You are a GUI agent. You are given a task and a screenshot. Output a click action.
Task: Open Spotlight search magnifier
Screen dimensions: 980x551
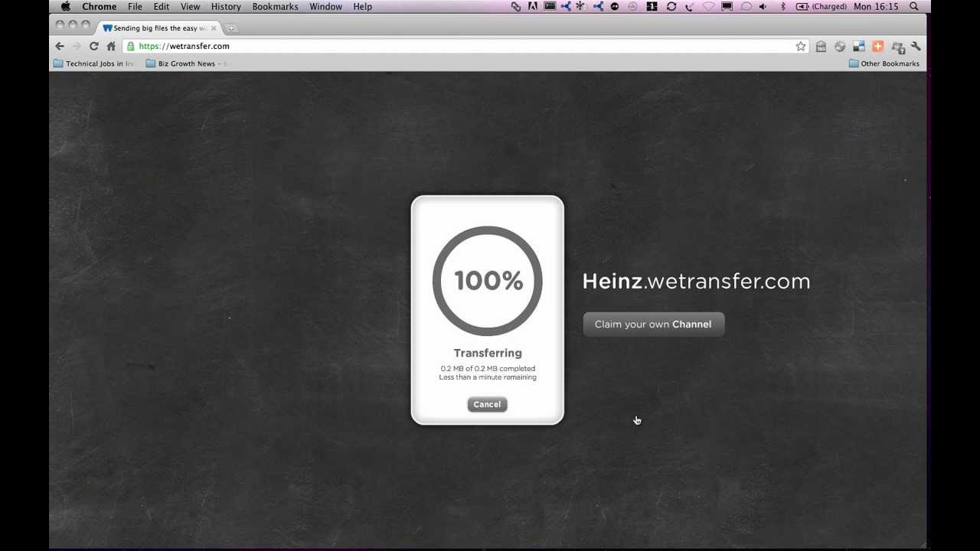[x=914, y=7]
